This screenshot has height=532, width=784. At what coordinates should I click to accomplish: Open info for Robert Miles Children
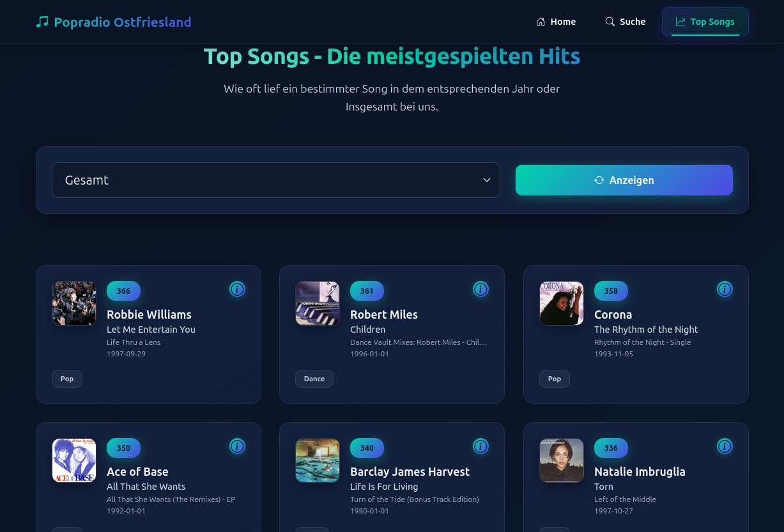pyautogui.click(x=480, y=289)
